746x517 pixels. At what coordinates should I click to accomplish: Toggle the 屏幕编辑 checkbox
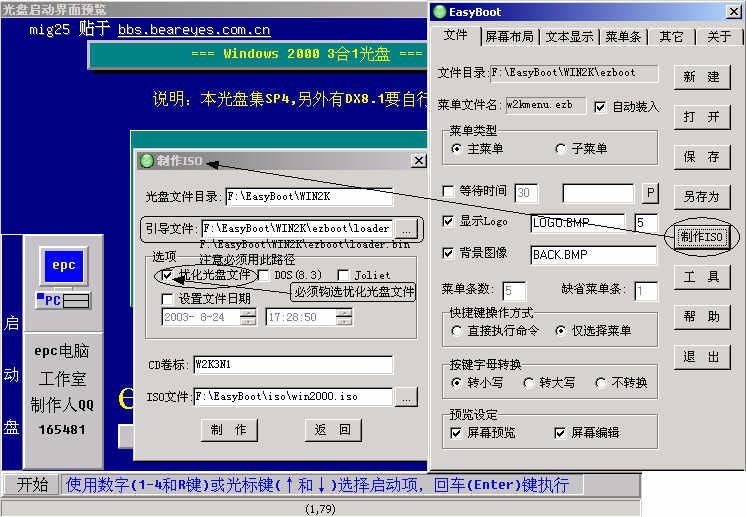pos(560,433)
